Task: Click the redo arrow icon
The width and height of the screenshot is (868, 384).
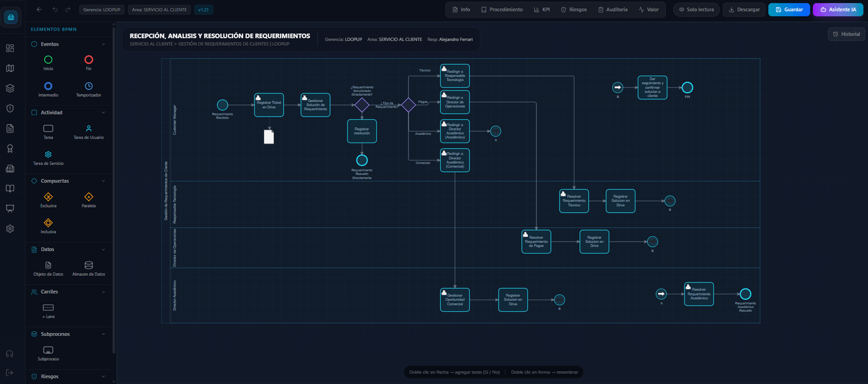Action: point(68,10)
